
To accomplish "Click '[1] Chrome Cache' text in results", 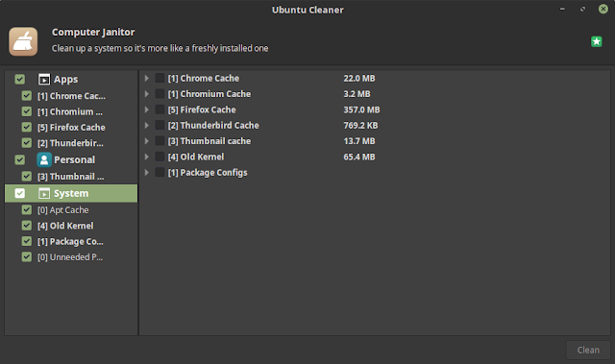I will [204, 79].
